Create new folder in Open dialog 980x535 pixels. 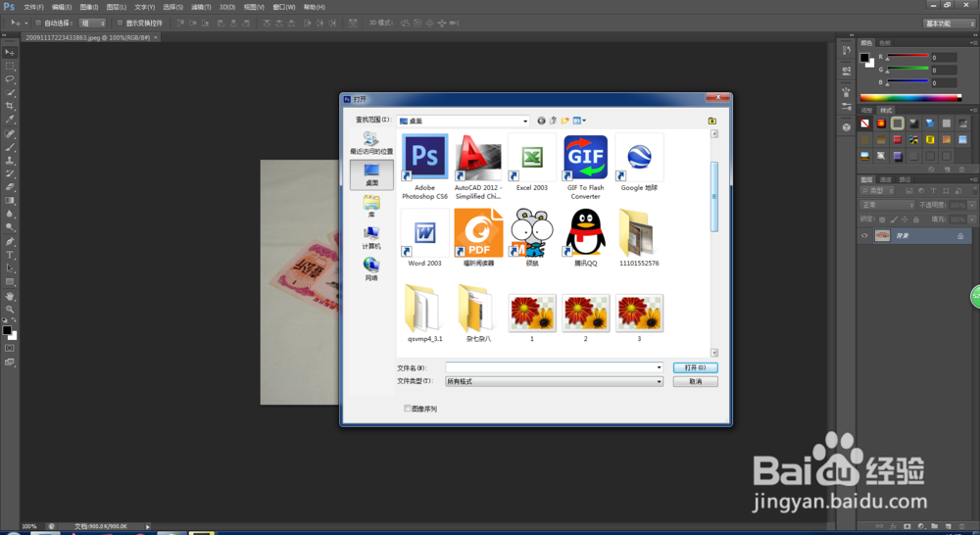click(565, 121)
